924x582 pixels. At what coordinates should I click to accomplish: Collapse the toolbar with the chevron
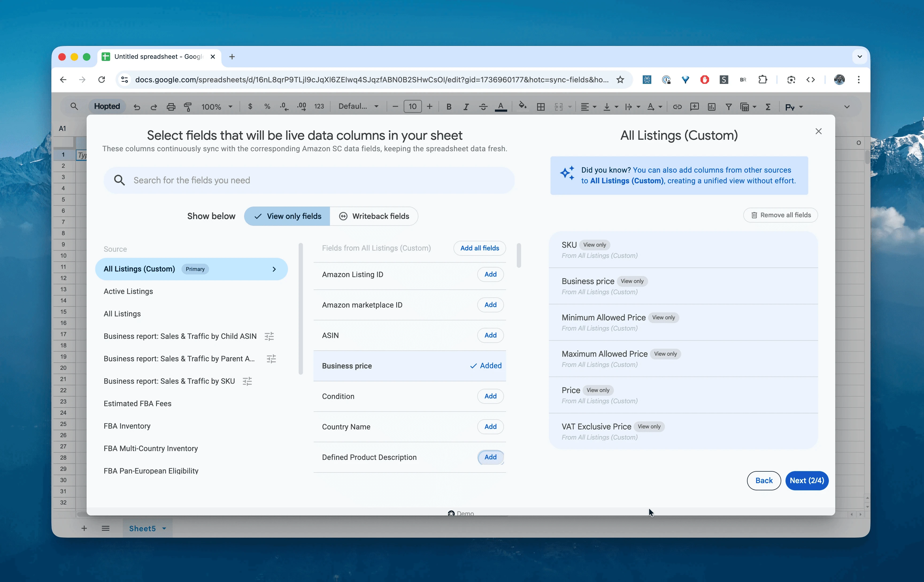(x=846, y=107)
